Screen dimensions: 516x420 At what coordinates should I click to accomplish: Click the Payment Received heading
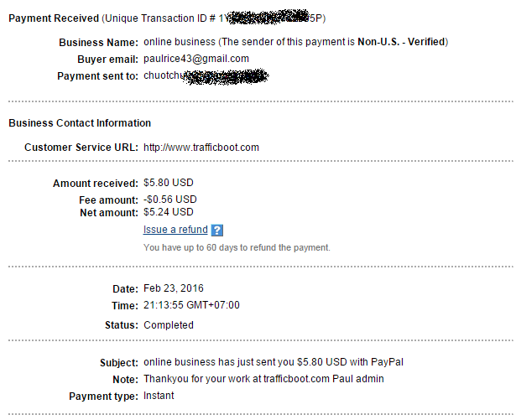(54, 18)
